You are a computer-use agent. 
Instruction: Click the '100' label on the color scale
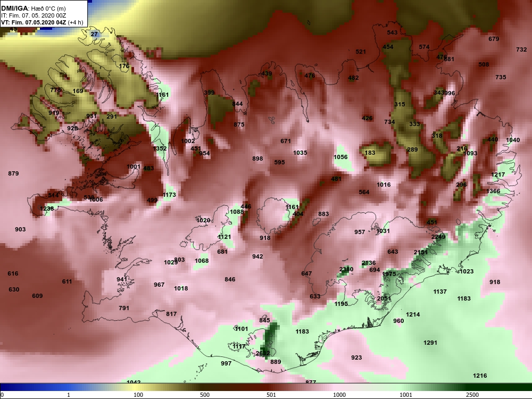click(x=138, y=395)
